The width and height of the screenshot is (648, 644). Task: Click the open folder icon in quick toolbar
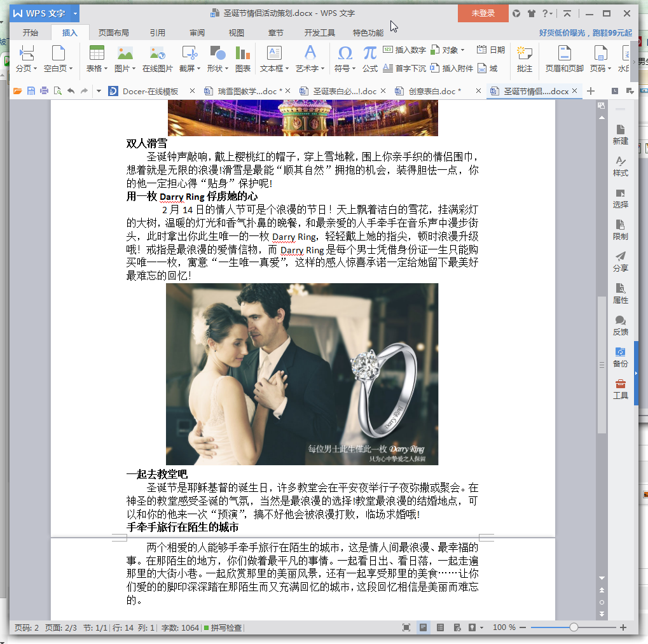[17, 91]
